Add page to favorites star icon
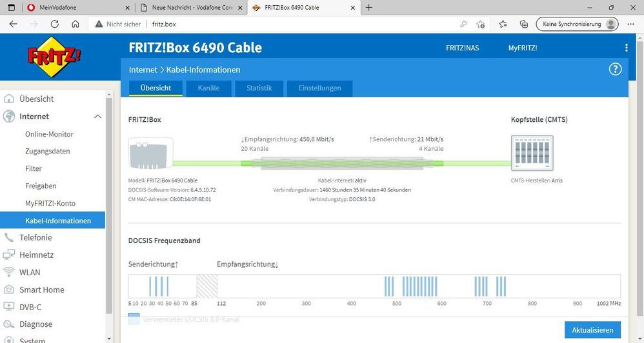644x343 pixels. (x=481, y=24)
